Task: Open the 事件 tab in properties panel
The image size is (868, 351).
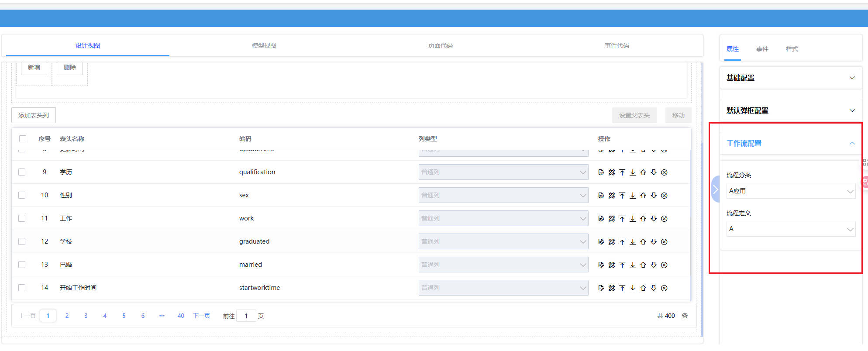Action: pyautogui.click(x=762, y=49)
